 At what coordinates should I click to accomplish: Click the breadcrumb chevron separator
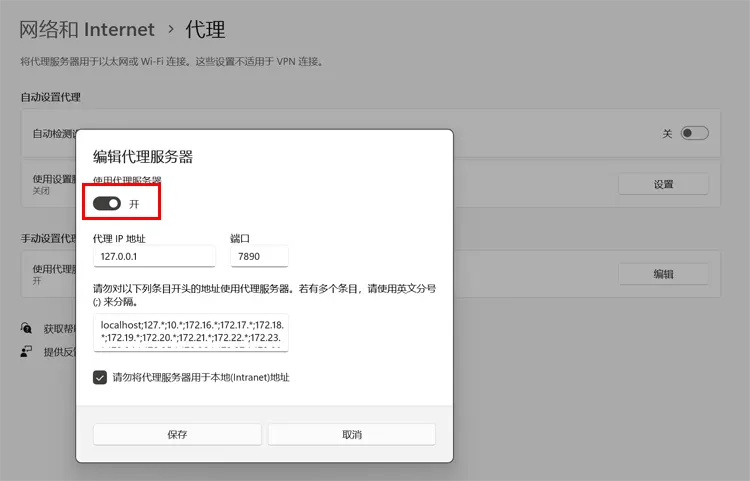[171, 29]
